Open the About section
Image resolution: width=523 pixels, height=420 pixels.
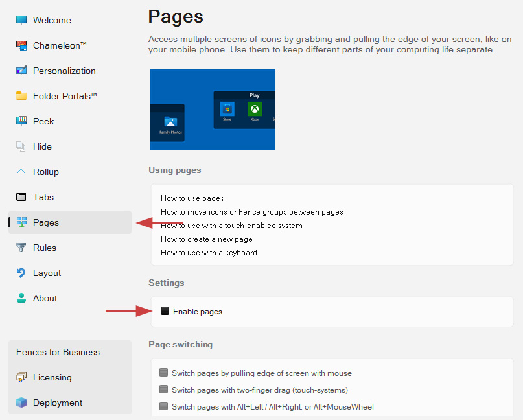pos(45,298)
